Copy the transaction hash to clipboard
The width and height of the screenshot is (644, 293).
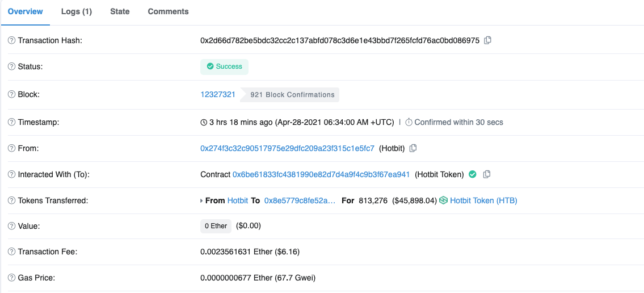tap(487, 40)
